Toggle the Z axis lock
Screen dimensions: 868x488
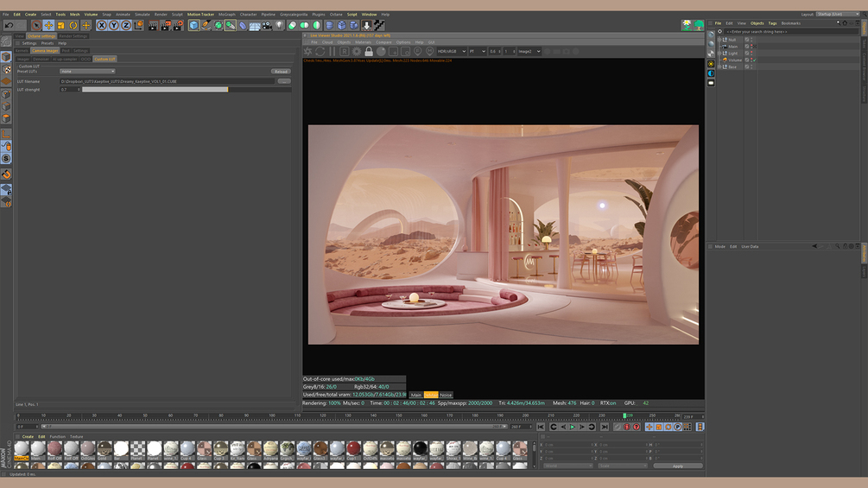[x=125, y=25]
